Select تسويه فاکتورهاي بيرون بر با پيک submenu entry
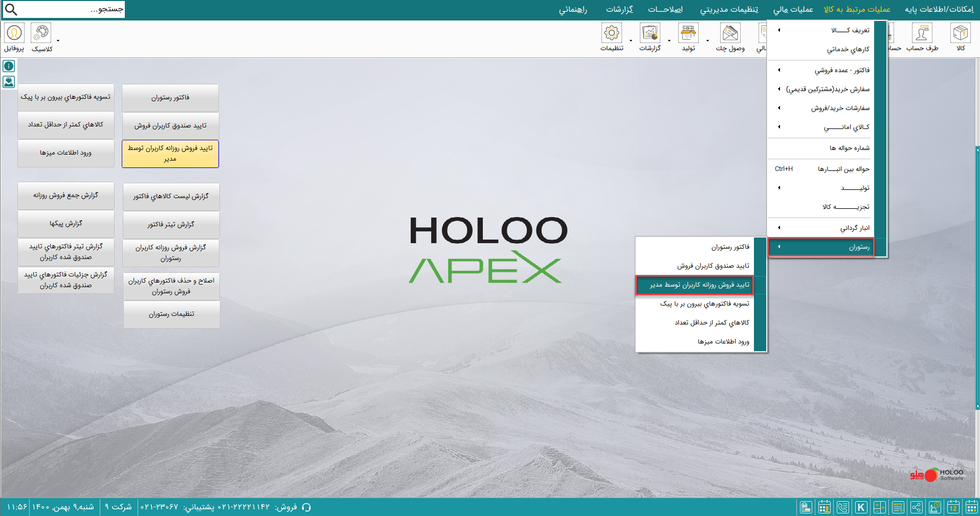This screenshot has height=516, width=980. [695, 304]
